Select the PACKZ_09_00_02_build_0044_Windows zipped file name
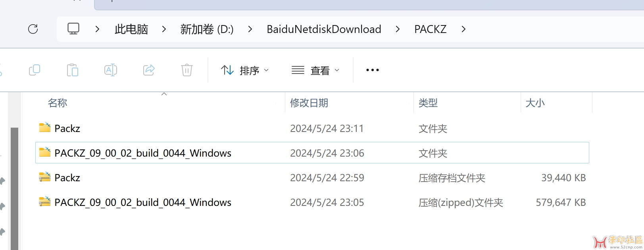 pyautogui.click(x=143, y=202)
